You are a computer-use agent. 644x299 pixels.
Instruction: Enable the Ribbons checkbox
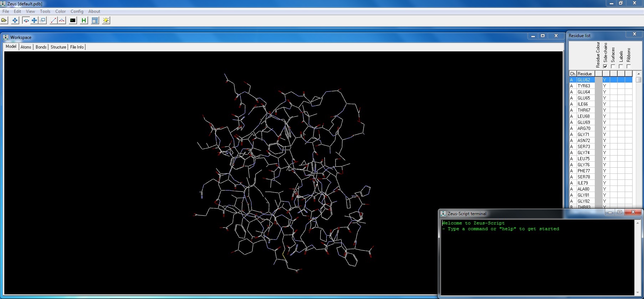click(629, 66)
